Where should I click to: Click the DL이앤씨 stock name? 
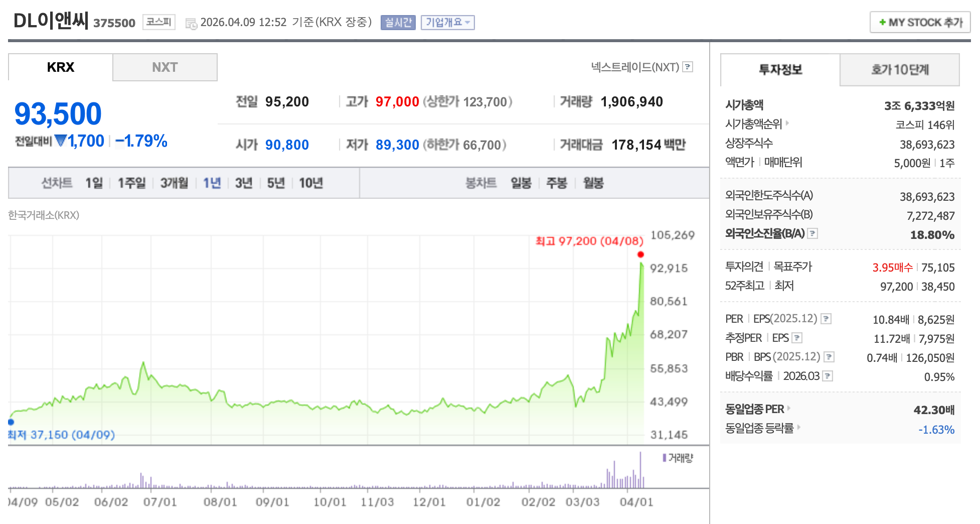pyautogui.click(x=51, y=21)
